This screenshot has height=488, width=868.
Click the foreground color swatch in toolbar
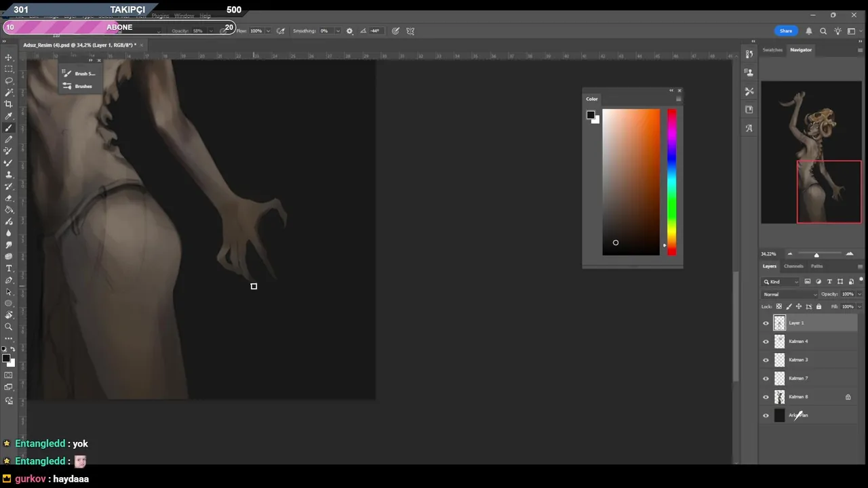click(x=5, y=359)
